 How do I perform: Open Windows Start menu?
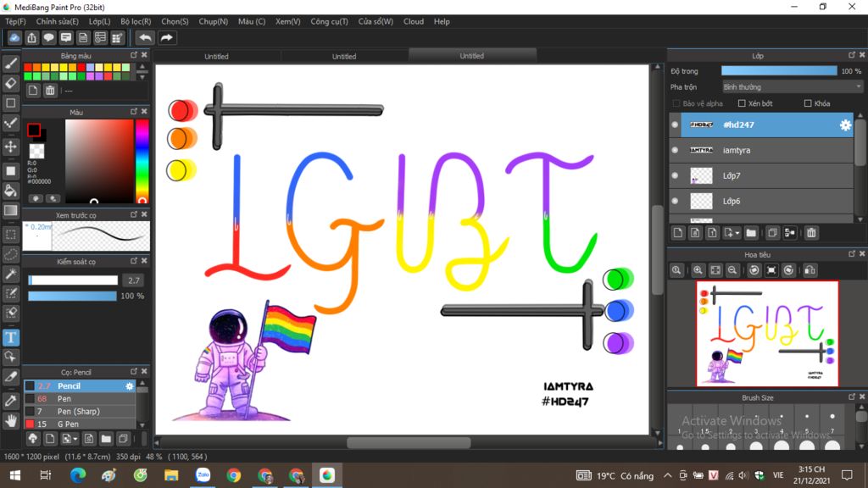pyautogui.click(x=15, y=475)
